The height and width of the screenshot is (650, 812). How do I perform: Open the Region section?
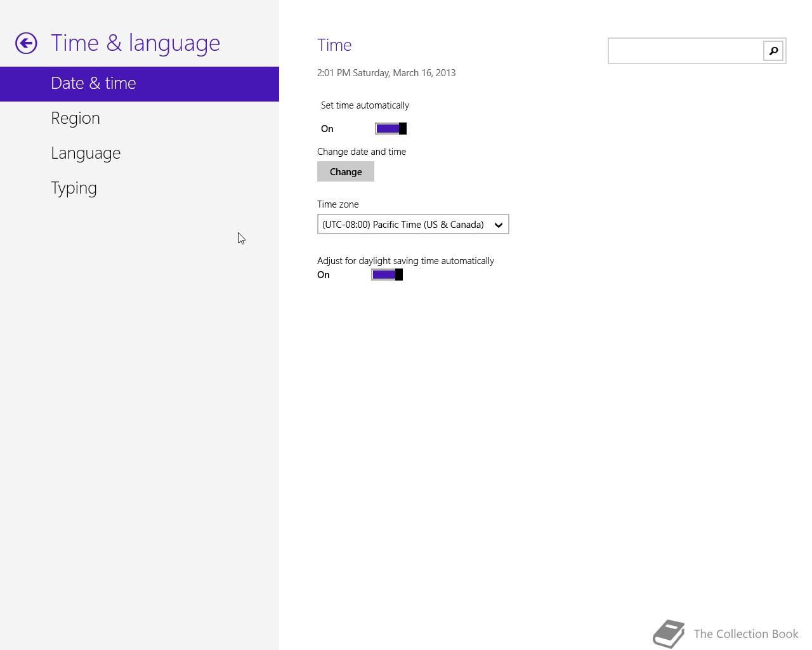[140, 119]
